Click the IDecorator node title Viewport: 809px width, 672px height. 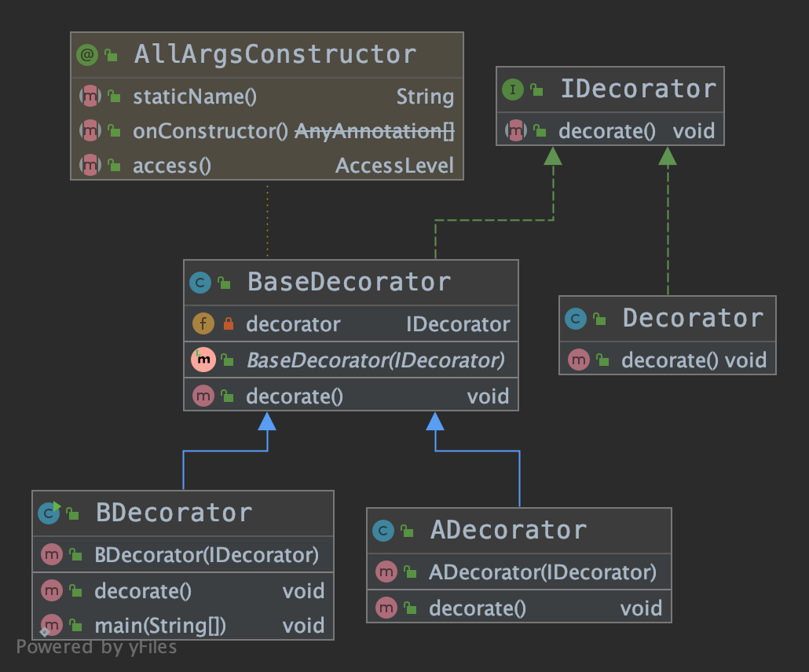[x=639, y=89]
